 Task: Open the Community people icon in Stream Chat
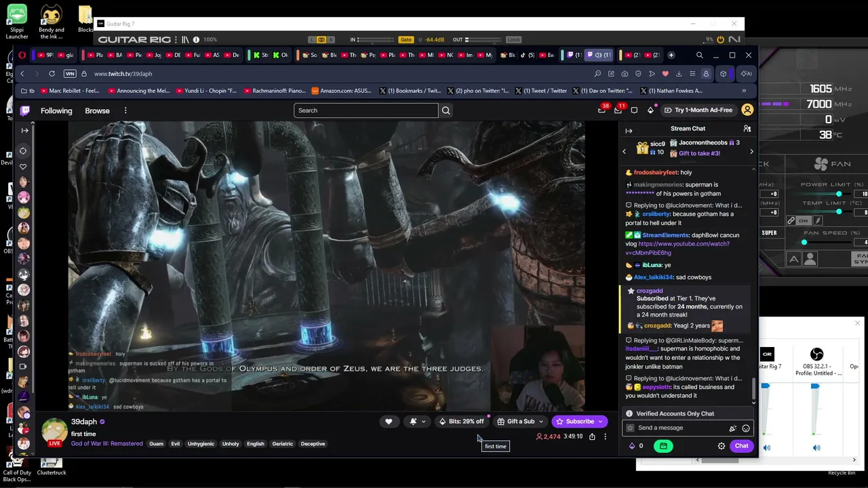[747, 129]
